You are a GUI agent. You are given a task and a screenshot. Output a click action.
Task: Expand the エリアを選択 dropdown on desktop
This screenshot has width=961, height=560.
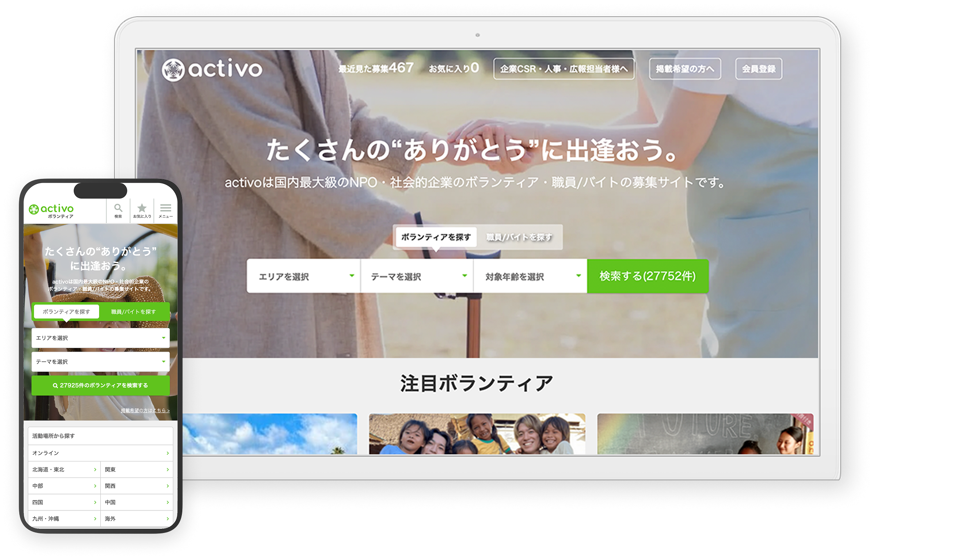click(x=304, y=276)
